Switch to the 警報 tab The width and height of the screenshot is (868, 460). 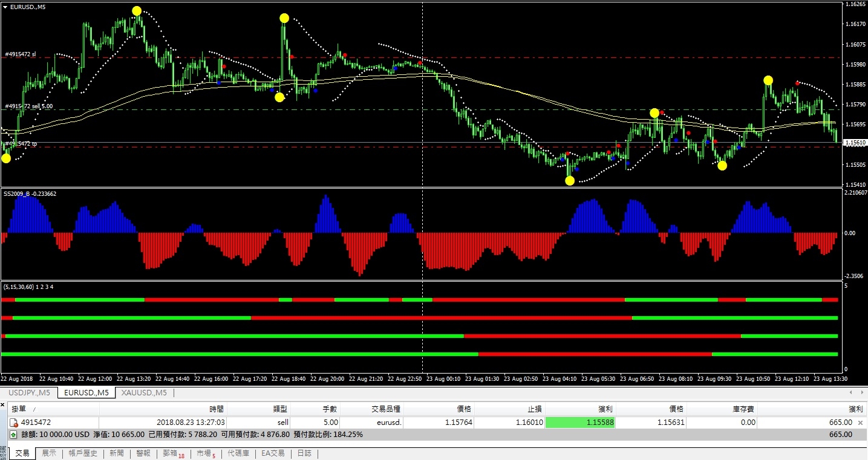143,453
